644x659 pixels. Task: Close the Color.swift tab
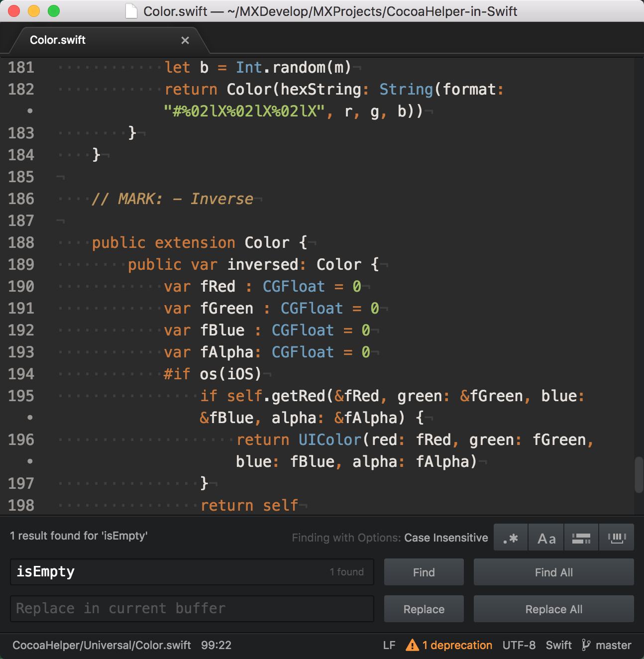[x=185, y=40]
